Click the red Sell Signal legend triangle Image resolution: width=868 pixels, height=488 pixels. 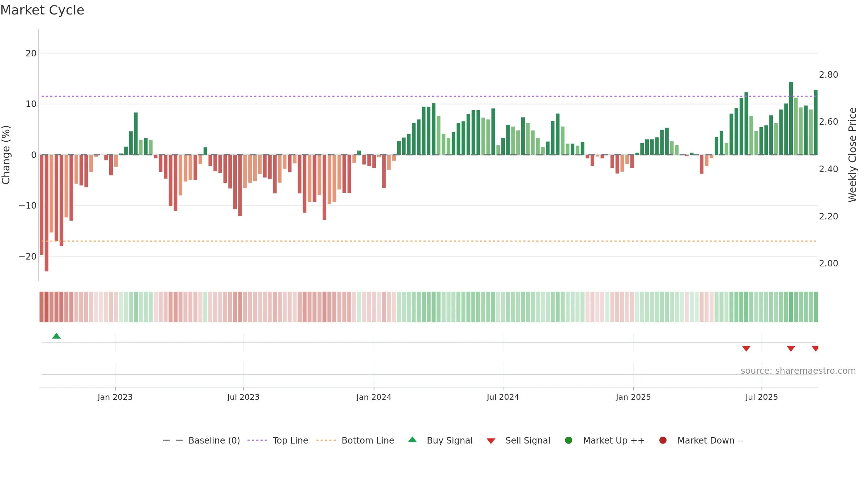[x=491, y=441]
